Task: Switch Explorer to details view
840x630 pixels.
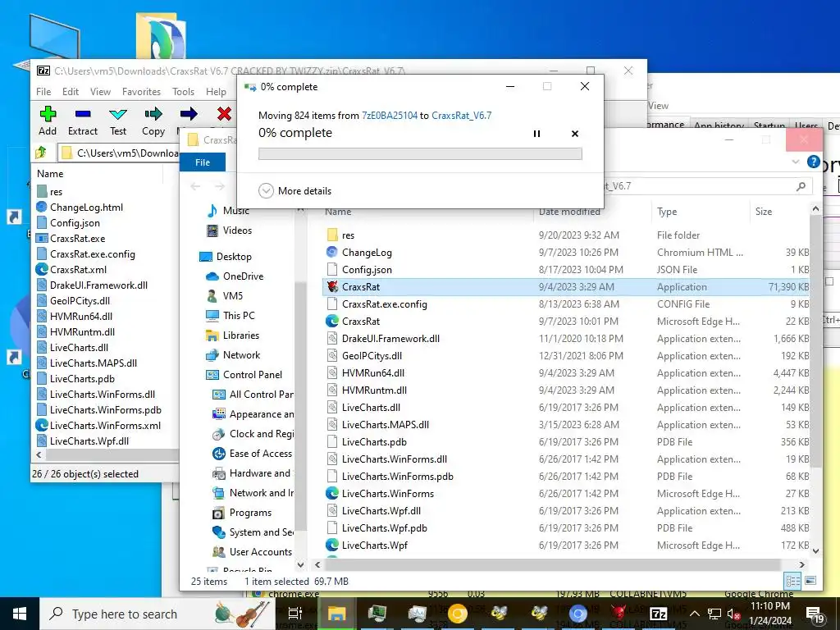Action: coord(792,581)
